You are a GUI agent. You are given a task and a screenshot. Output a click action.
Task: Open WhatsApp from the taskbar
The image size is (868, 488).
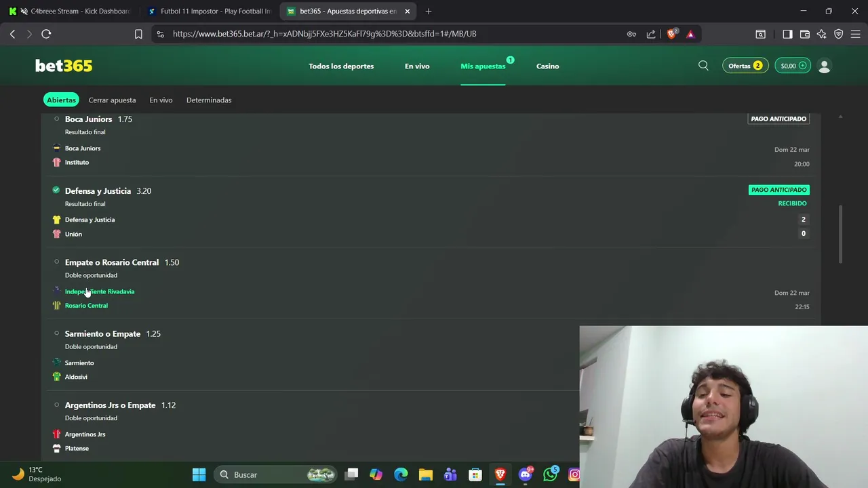pos(550,474)
